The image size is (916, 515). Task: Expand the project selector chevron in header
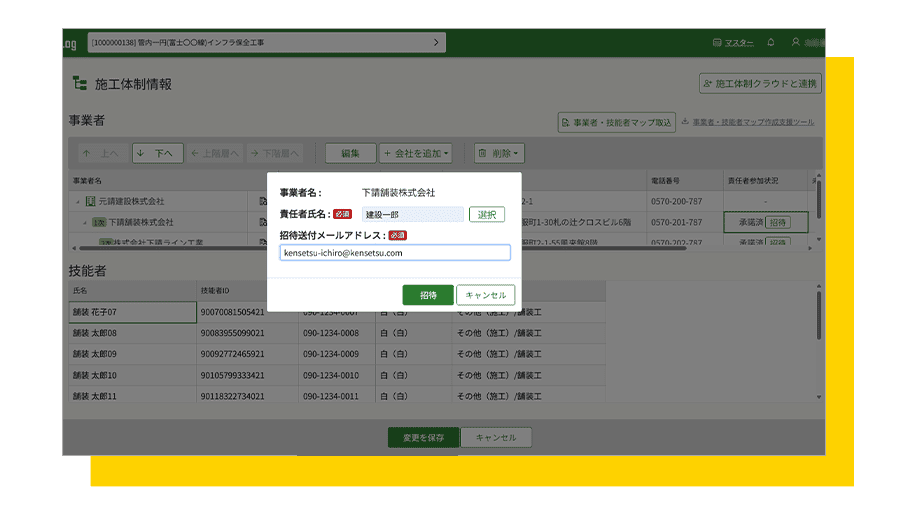point(436,43)
